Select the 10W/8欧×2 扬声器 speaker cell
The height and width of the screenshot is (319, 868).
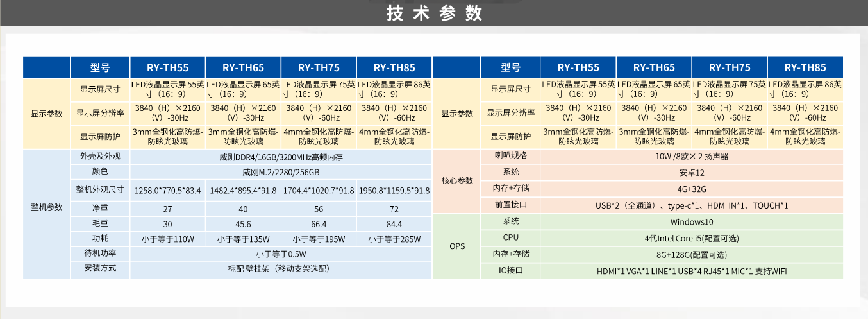click(691, 156)
